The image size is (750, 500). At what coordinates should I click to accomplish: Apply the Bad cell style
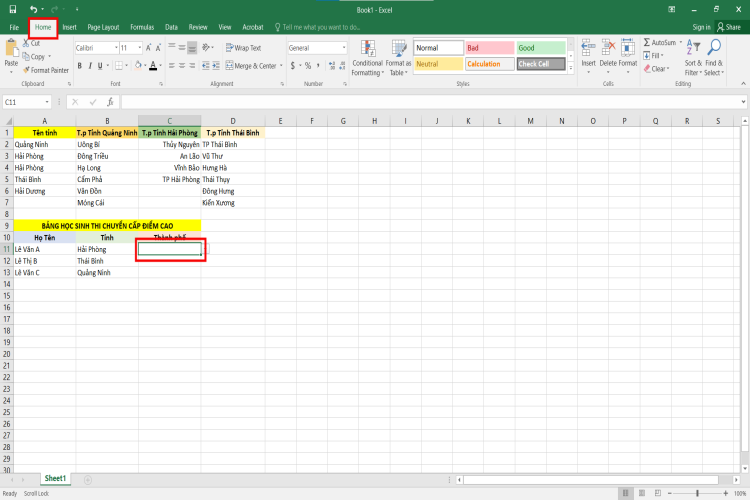click(x=489, y=48)
